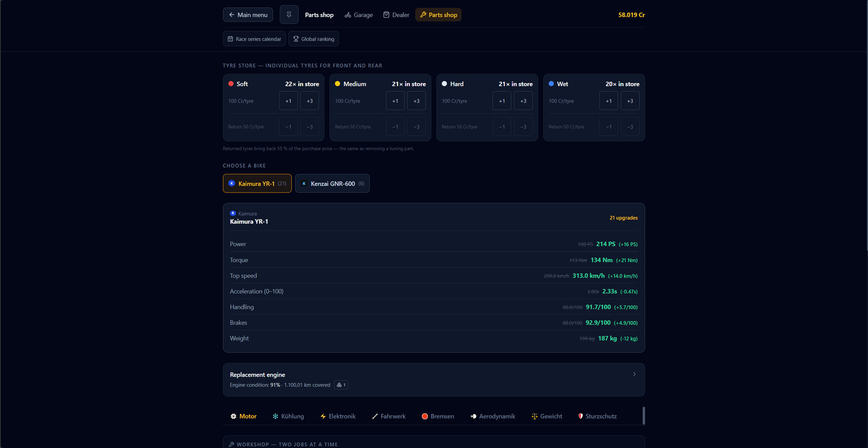Viewport: 868px width, 448px height.
Task: Buy one Soft tyre with +1
Action: (x=288, y=101)
